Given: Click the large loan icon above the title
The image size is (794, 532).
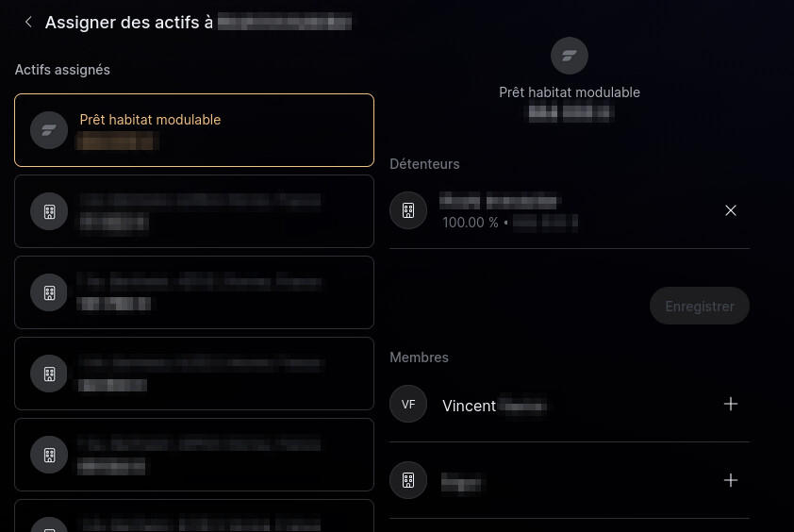Looking at the screenshot, I should click(570, 56).
